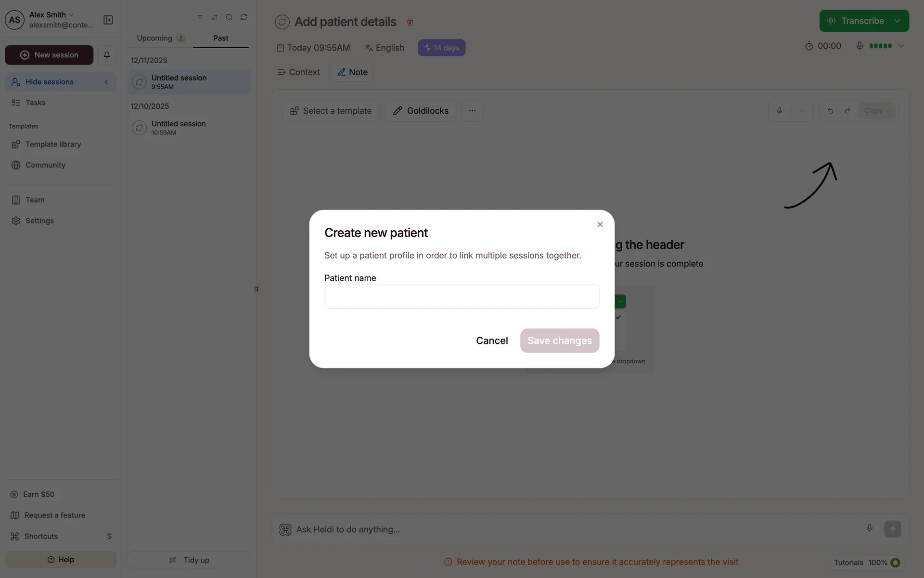Image resolution: width=924 pixels, height=578 pixels.
Task: Click the collapse sidebar panel icon
Action: coord(108,20)
